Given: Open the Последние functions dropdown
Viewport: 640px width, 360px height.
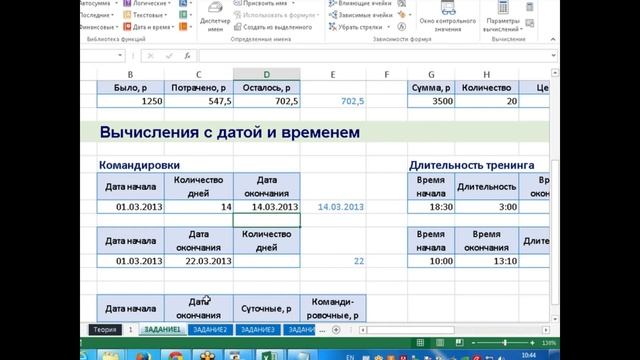Looking at the screenshot, I should [x=97, y=15].
